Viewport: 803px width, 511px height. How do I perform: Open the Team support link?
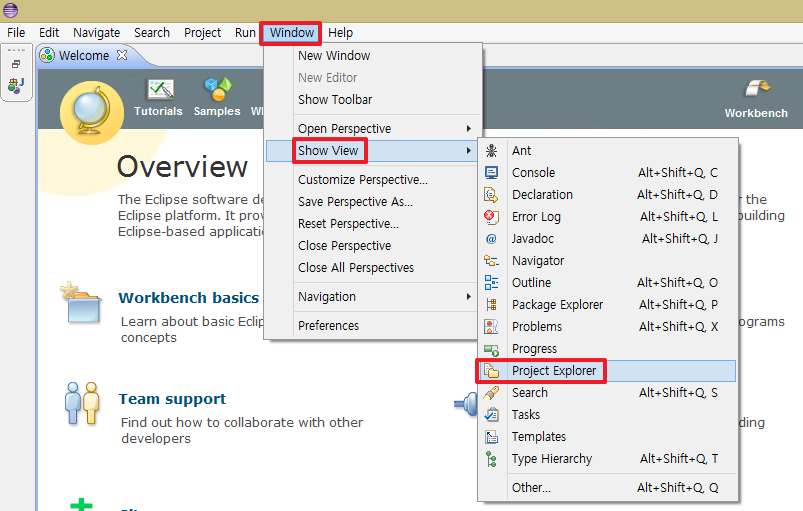click(172, 399)
